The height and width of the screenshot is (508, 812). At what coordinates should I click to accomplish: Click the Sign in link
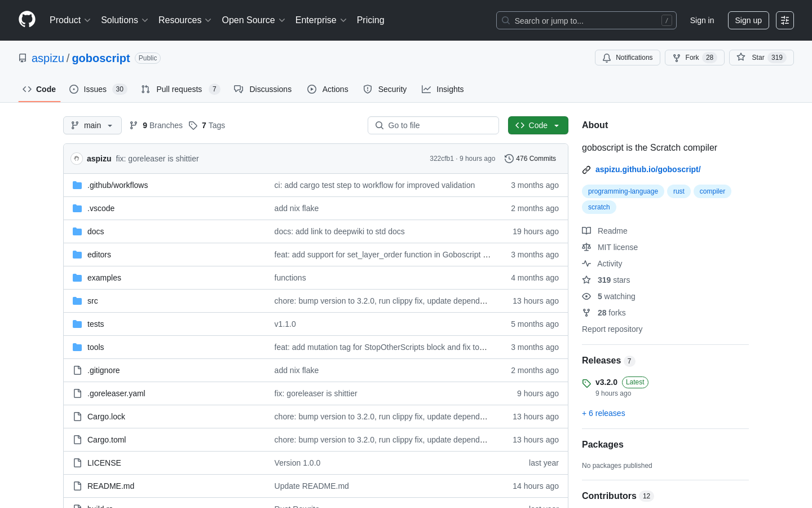pos(702,20)
